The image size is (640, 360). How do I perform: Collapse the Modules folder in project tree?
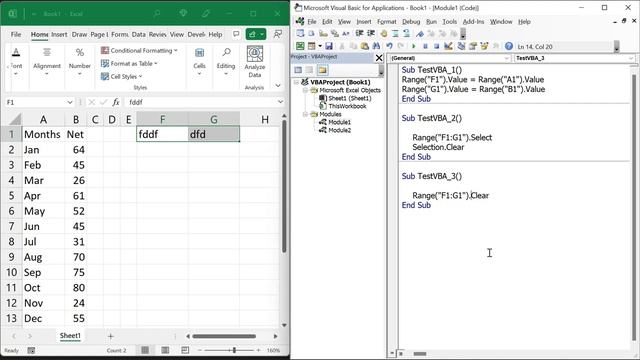[305, 114]
